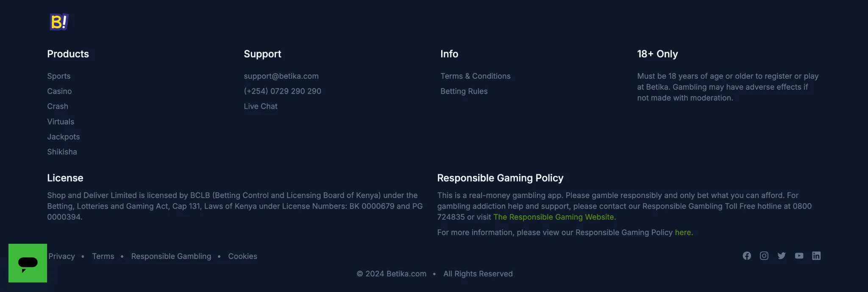
Task: Open Terms & Conditions under Info
Action: coord(476,76)
